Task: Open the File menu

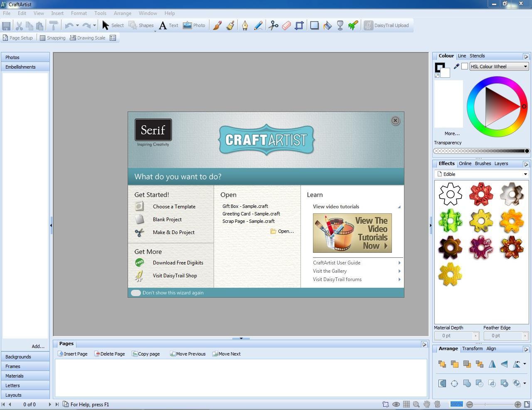Action: (7, 13)
